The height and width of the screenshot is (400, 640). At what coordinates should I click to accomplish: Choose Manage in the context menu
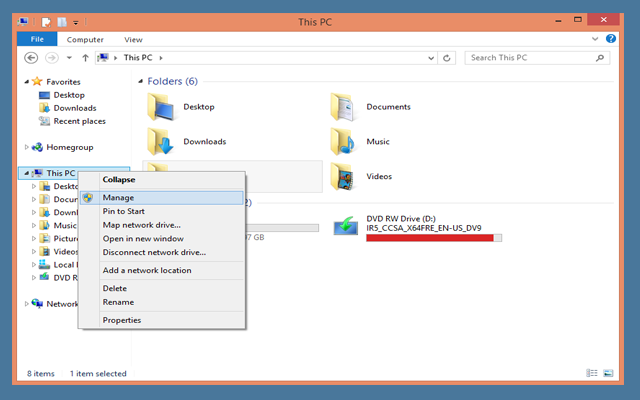162,198
